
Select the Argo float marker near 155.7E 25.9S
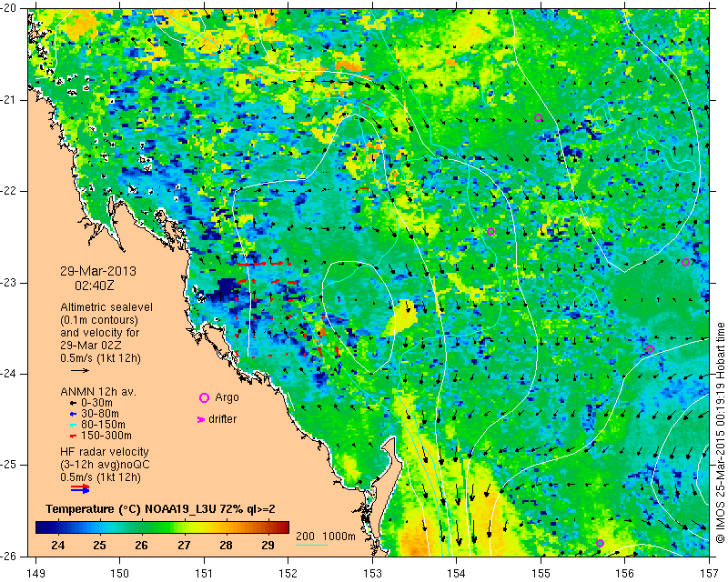pyautogui.click(x=600, y=543)
